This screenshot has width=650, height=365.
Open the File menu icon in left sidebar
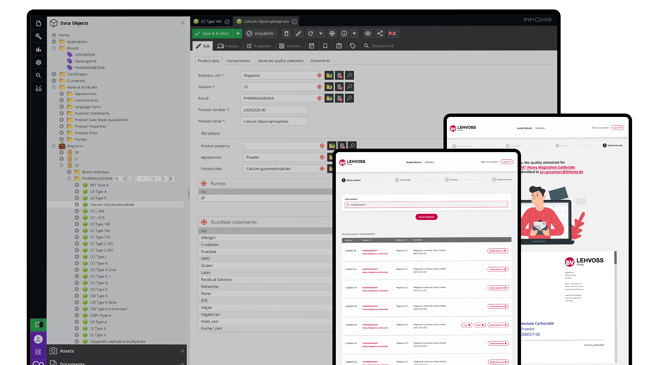pyautogui.click(x=39, y=23)
